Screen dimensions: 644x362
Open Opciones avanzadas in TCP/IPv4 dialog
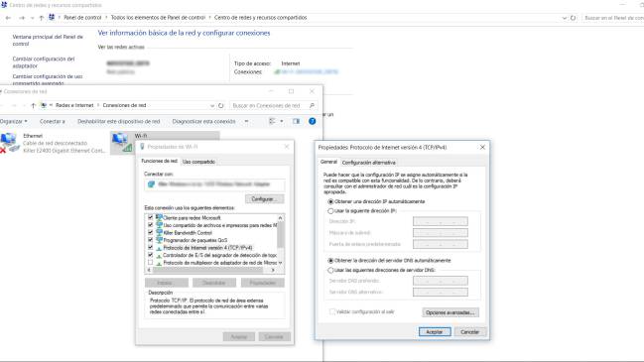coord(451,312)
